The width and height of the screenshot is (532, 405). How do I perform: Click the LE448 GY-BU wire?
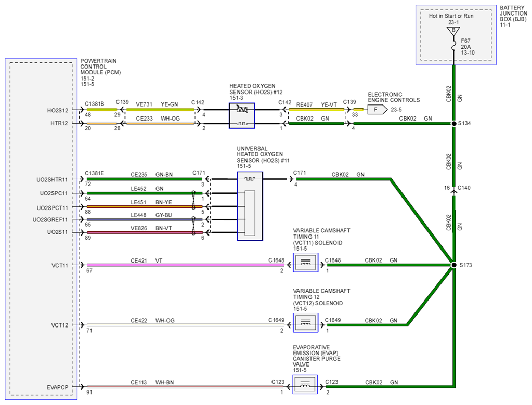(145, 219)
